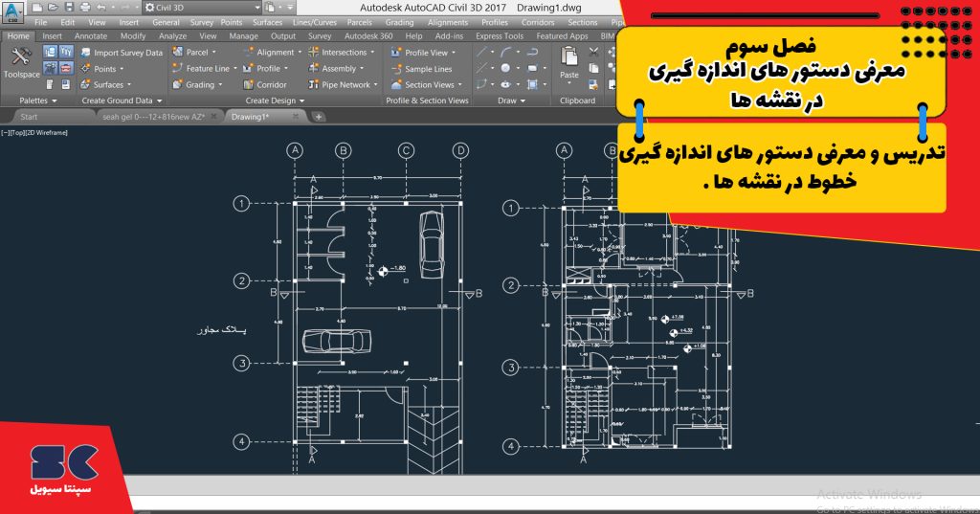The image size is (980, 514).
Task: Switch to the Start document tab
Action: coord(29,117)
